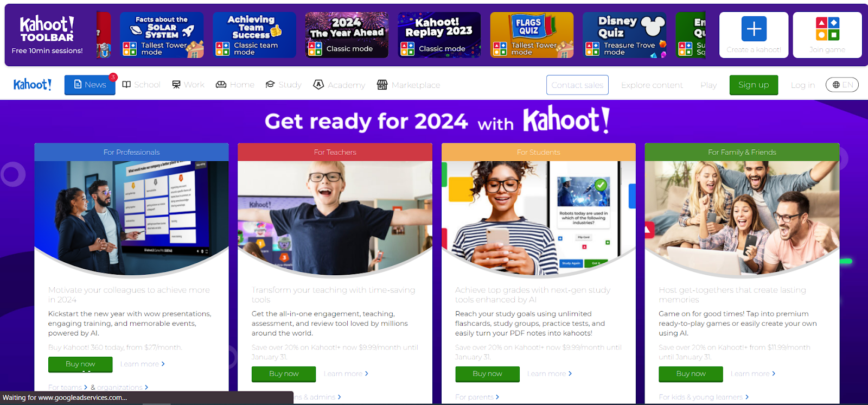Viewport: 868px width, 405px height.
Task: Open the Home menu with sofa icon
Action: 235,85
